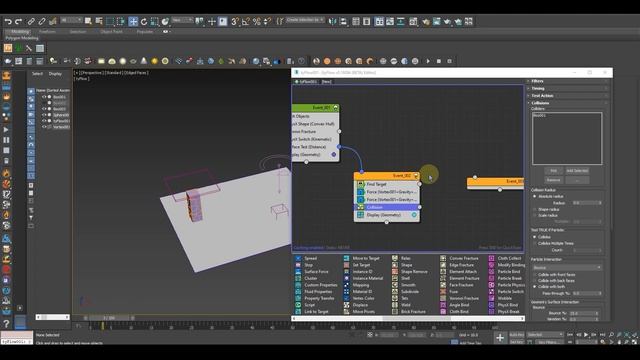The height and width of the screenshot is (360, 640).
Task: Click the Undo arrow in main toolbar
Action: tap(8, 21)
